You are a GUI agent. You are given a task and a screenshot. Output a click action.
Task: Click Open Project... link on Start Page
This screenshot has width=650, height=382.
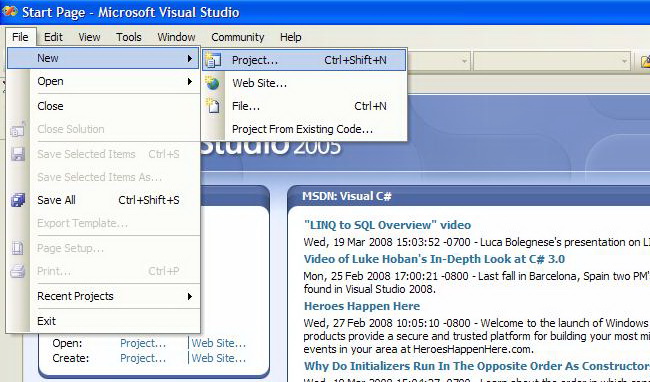pos(143,343)
